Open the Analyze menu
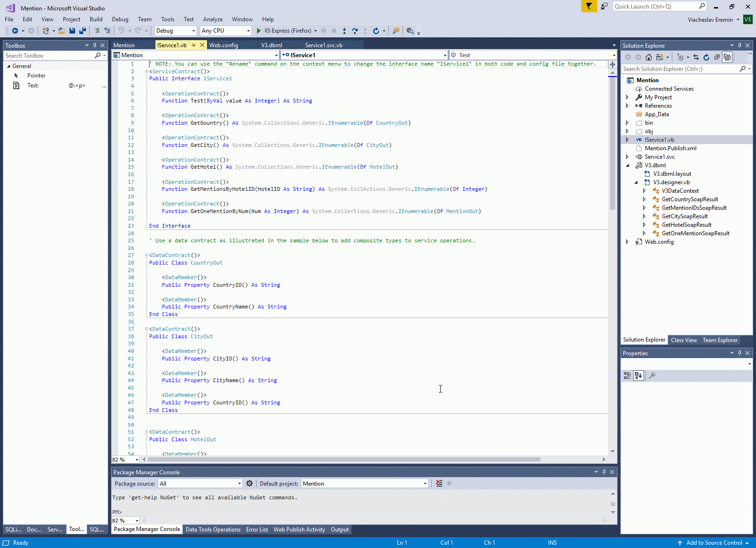 tap(213, 19)
